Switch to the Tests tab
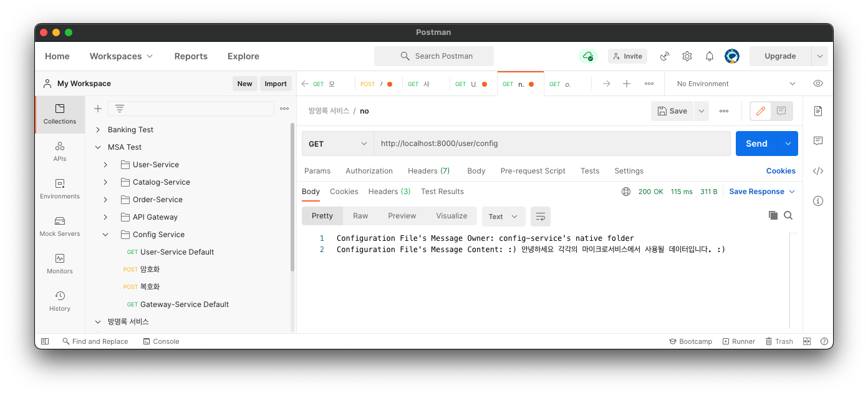The width and height of the screenshot is (868, 395). 590,171
